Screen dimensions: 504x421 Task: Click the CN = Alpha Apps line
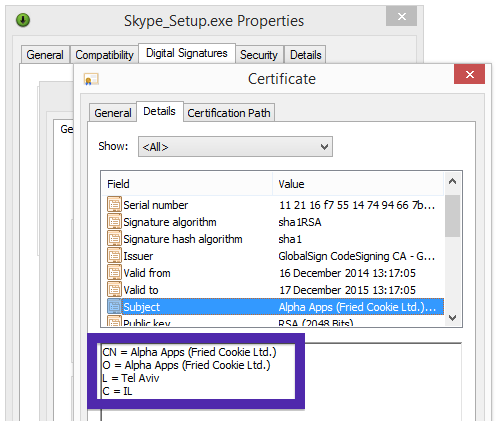[189, 352]
